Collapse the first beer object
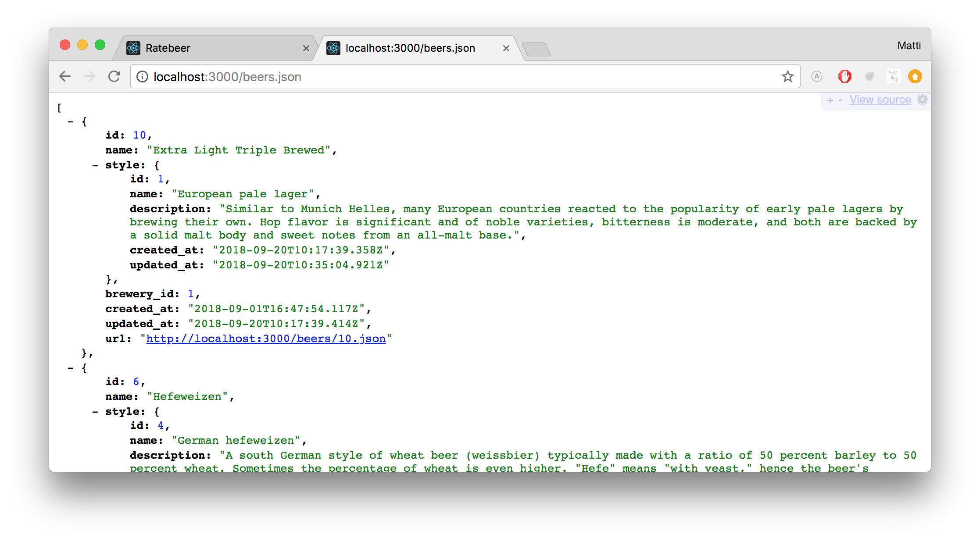This screenshot has width=980, height=542. pos(71,121)
